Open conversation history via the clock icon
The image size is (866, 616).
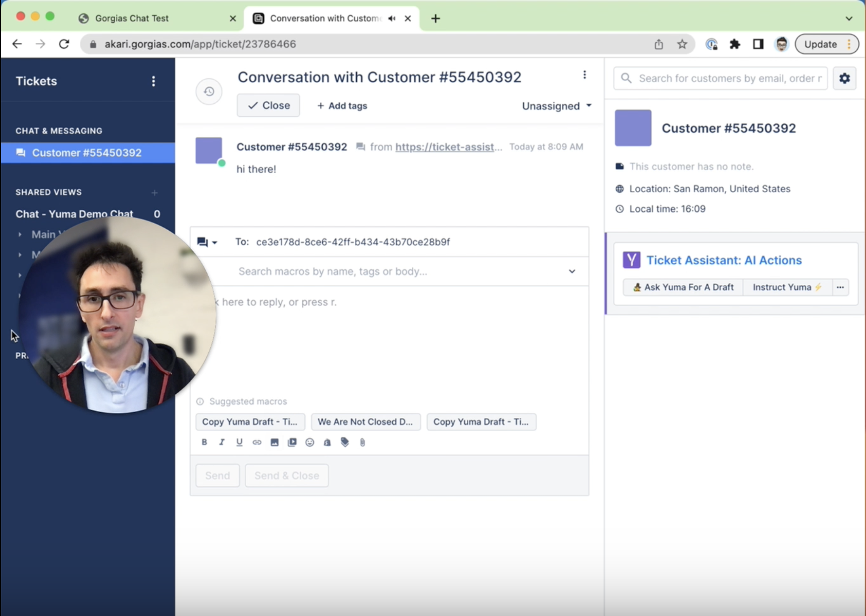[x=209, y=91]
